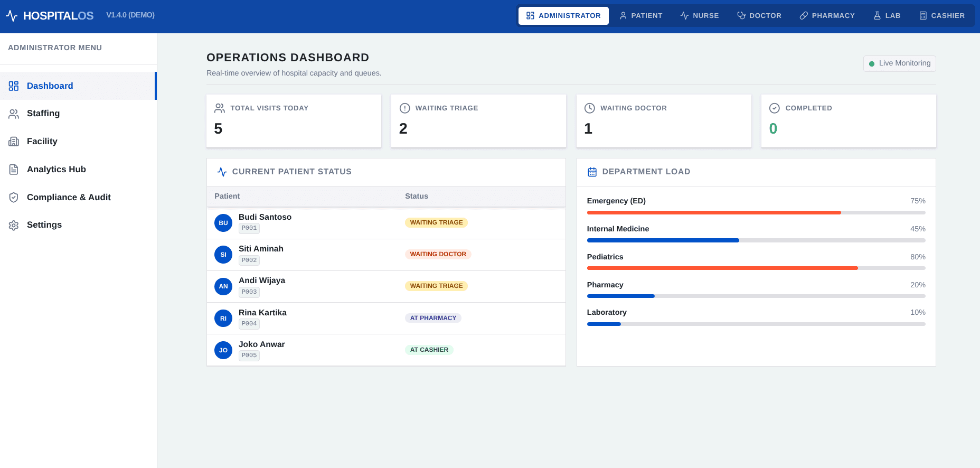Click the Emergency (ED) load progress bar
980x468 pixels.
756,213
